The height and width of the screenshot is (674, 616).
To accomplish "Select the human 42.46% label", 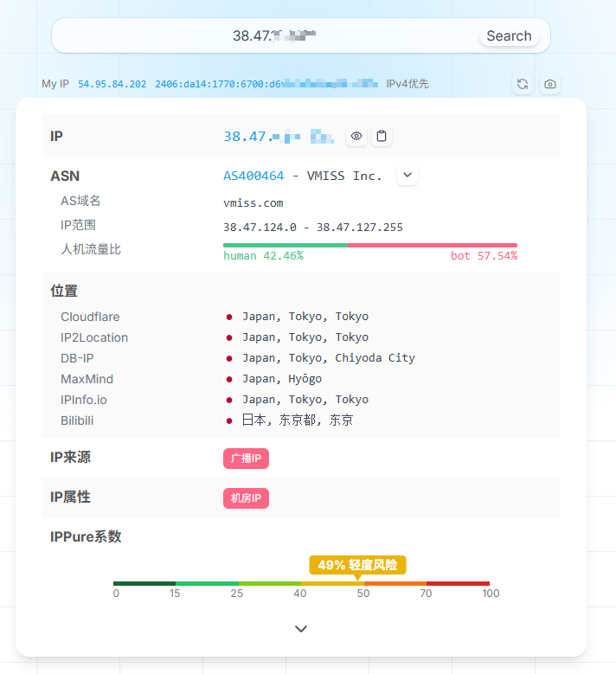I will (x=264, y=256).
